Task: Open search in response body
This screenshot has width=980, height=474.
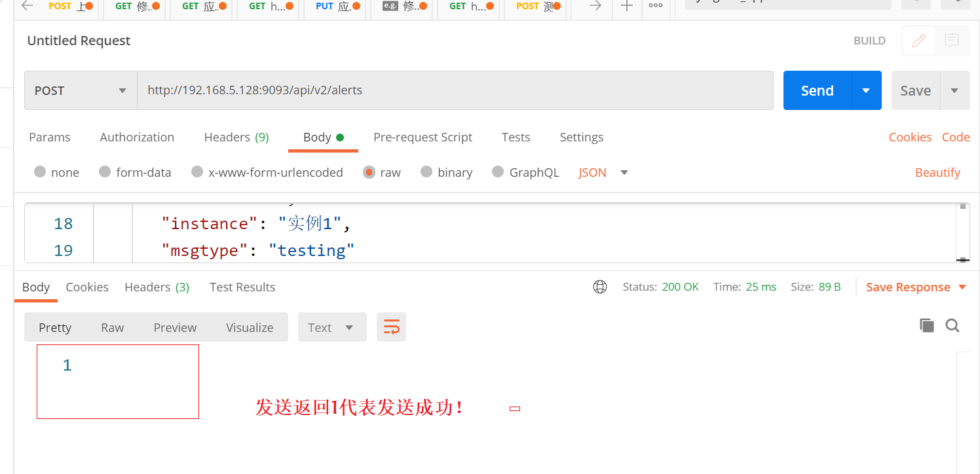Action: 952,325
